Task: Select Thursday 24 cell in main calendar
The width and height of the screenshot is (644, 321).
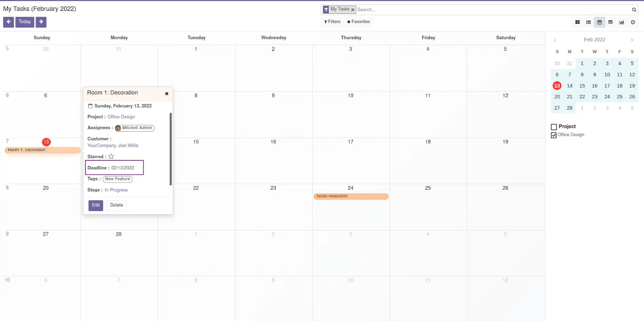Action: coord(351,207)
